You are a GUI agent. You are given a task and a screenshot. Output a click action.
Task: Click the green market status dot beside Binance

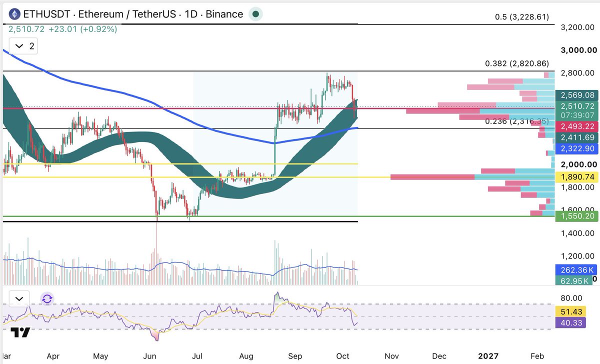pyautogui.click(x=255, y=14)
